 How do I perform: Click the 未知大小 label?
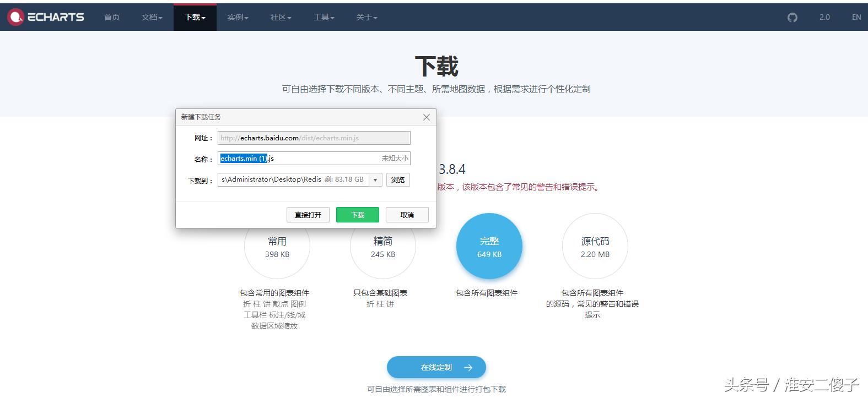point(395,159)
